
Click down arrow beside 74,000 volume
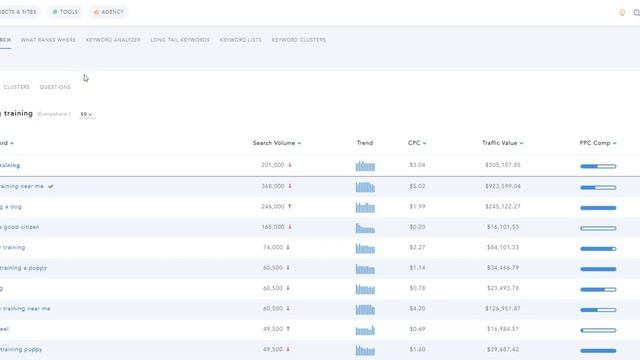click(x=288, y=247)
